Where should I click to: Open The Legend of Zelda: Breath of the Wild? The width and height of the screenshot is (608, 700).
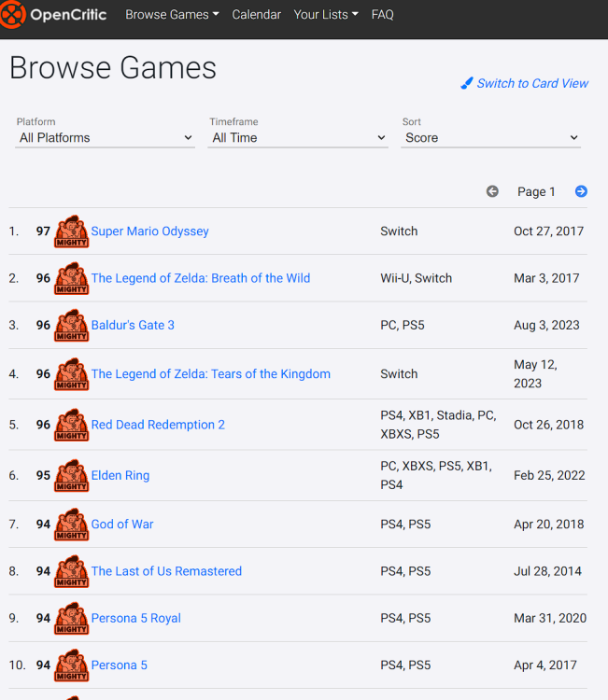[x=200, y=278]
